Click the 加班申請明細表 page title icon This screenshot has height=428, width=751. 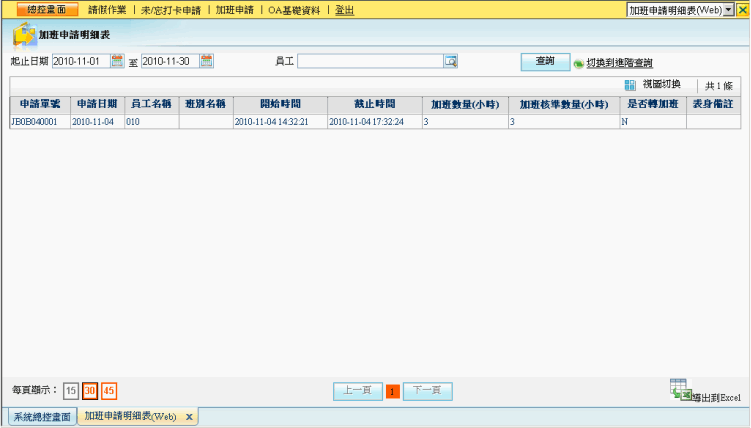(x=24, y=36)
